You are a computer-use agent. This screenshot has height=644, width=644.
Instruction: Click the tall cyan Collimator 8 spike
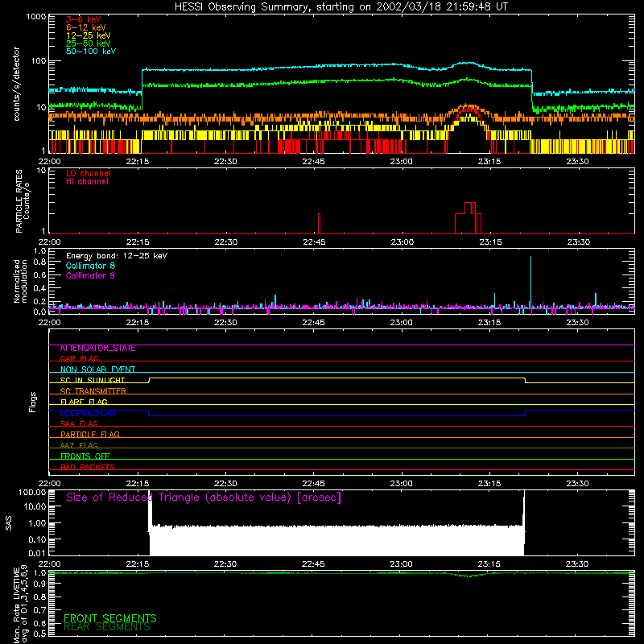pyautogui.click(x=530, y=281)
